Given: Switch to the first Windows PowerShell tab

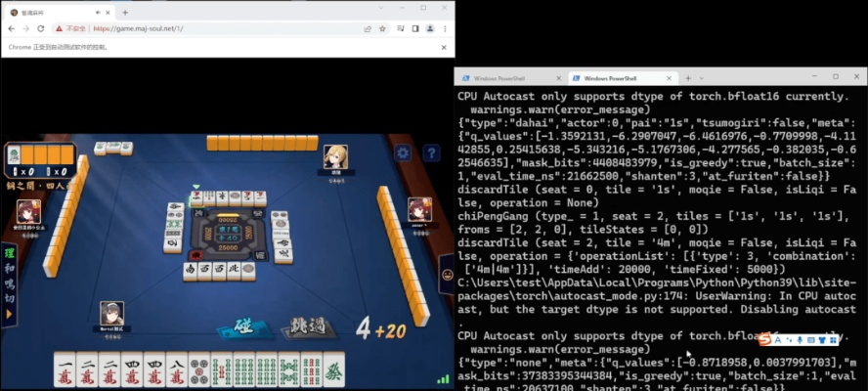Looking at the screenshot, I should tap(498, 77).
